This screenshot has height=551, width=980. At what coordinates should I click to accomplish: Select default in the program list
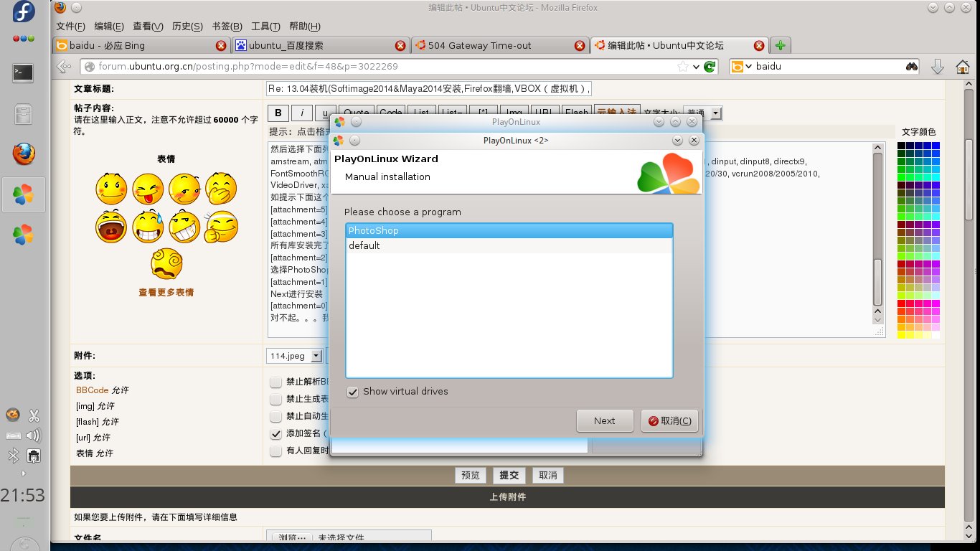click(509, 245)
